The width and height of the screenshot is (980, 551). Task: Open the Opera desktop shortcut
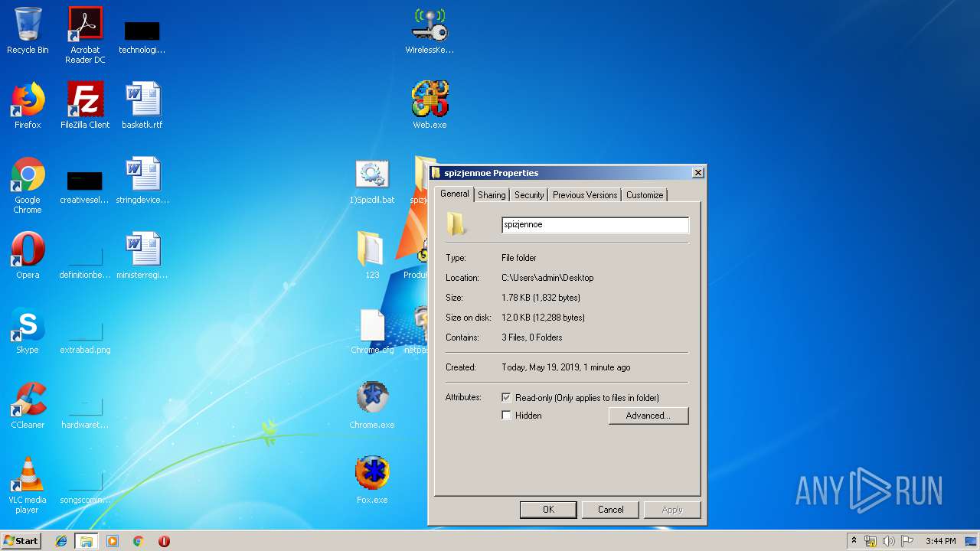coord(28,256)
